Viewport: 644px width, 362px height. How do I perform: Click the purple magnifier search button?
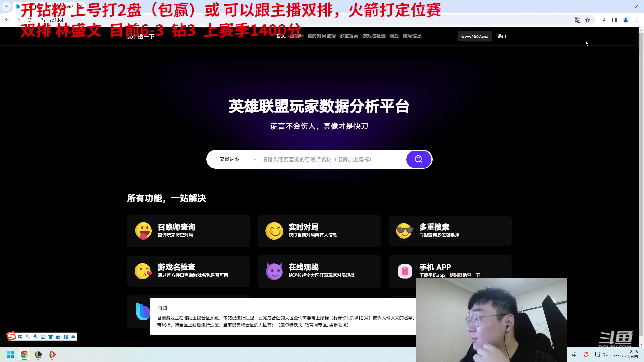pos(419,159)
